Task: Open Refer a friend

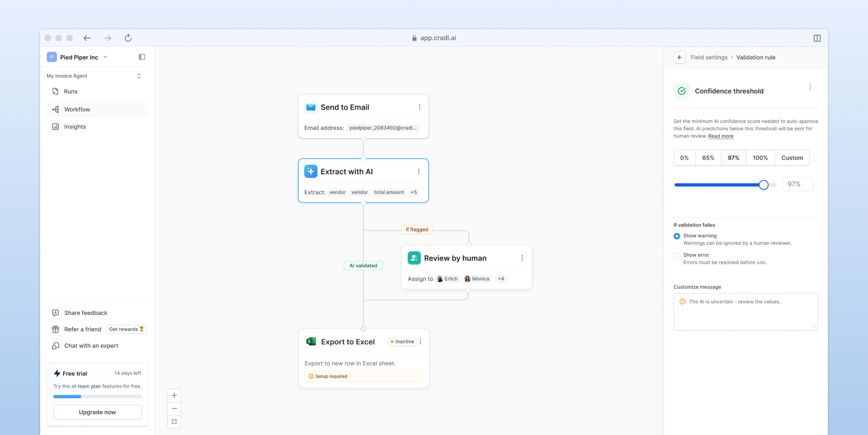Action: [x=76, y=329]
